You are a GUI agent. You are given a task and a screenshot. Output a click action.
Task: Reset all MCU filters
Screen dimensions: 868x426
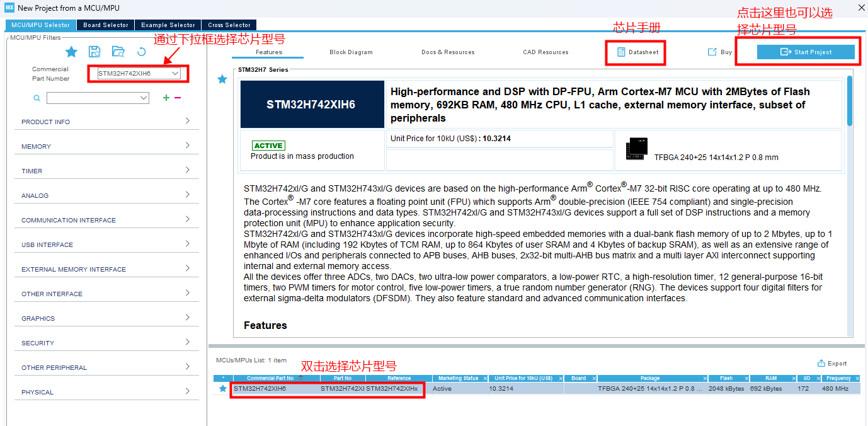(x=142, y=52)
